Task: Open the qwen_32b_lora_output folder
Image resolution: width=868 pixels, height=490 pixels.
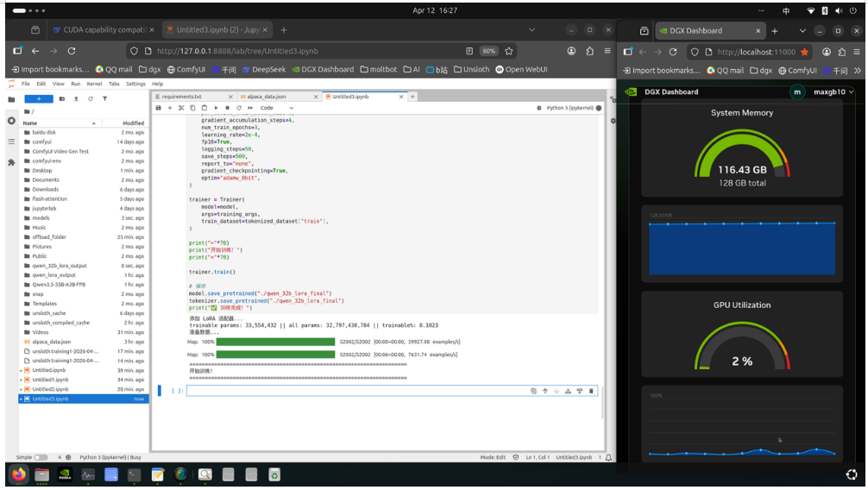Action: [x=83, y=266]
